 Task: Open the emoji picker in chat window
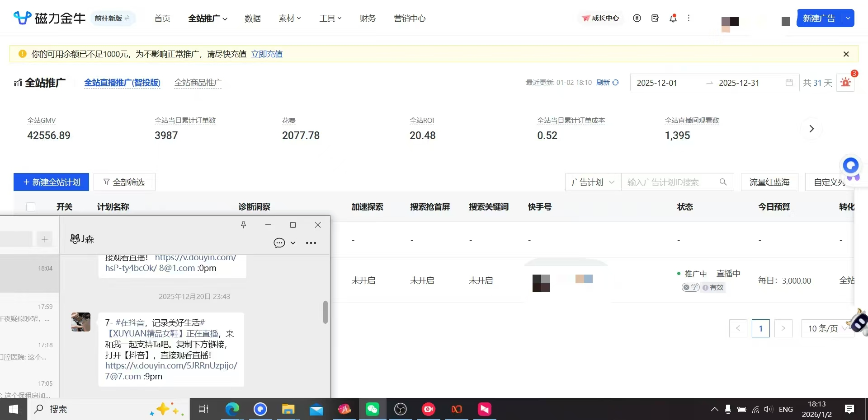pos(279,243)
